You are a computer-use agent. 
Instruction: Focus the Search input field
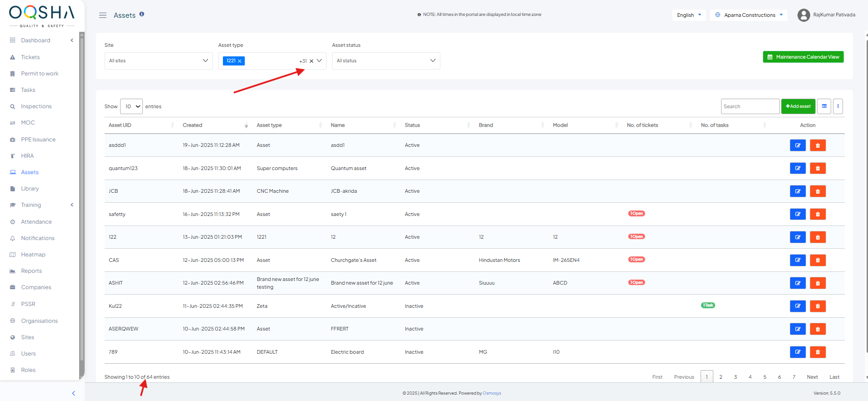point(750,106)
